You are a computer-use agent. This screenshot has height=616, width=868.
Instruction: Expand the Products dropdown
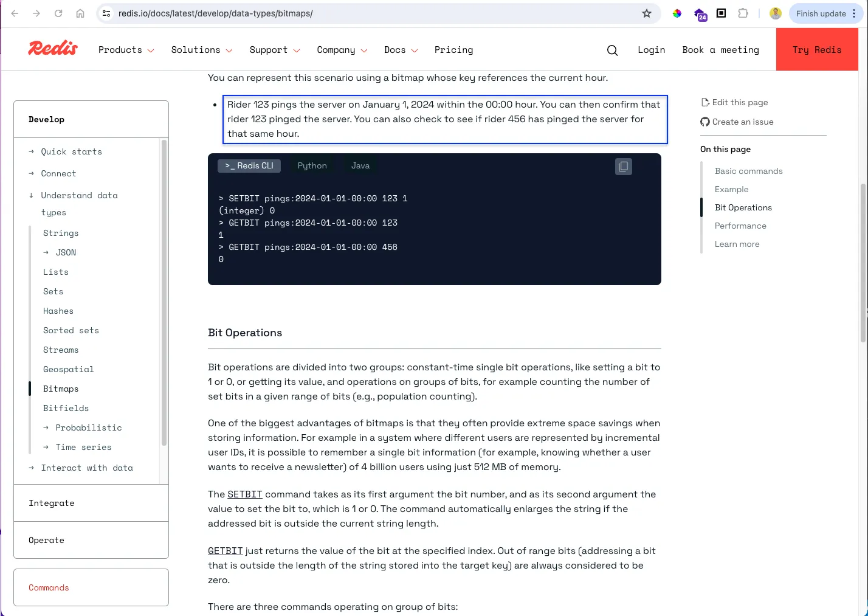126,50
